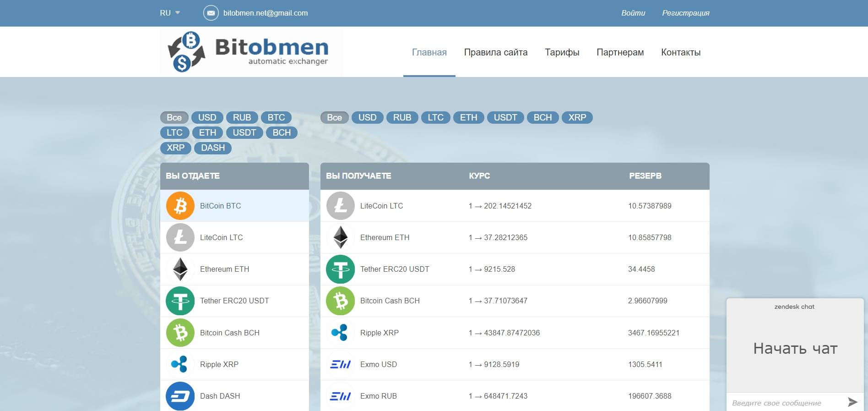Image resolution: width=868 pixels, height=411 pixels.
Task: Choose Bitcoin Cash icon in receive list
Action: pyautogui.click(x=341, y=301)
